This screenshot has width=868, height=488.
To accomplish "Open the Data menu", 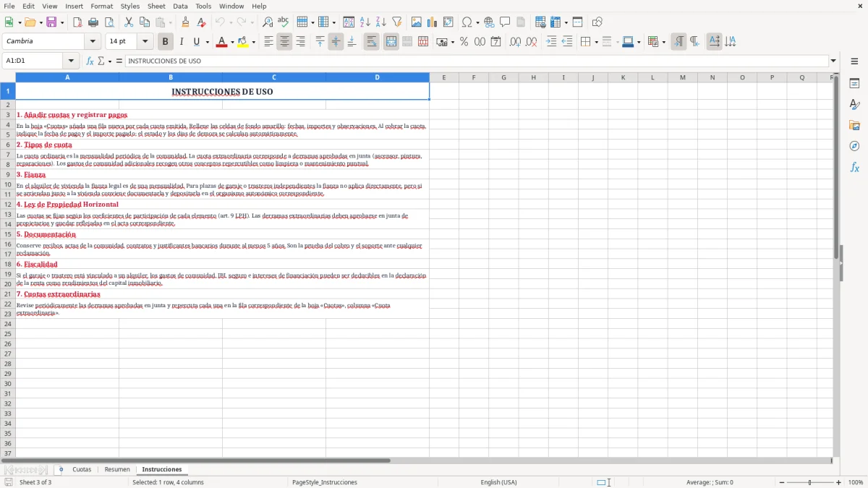I will coord(180,6).
